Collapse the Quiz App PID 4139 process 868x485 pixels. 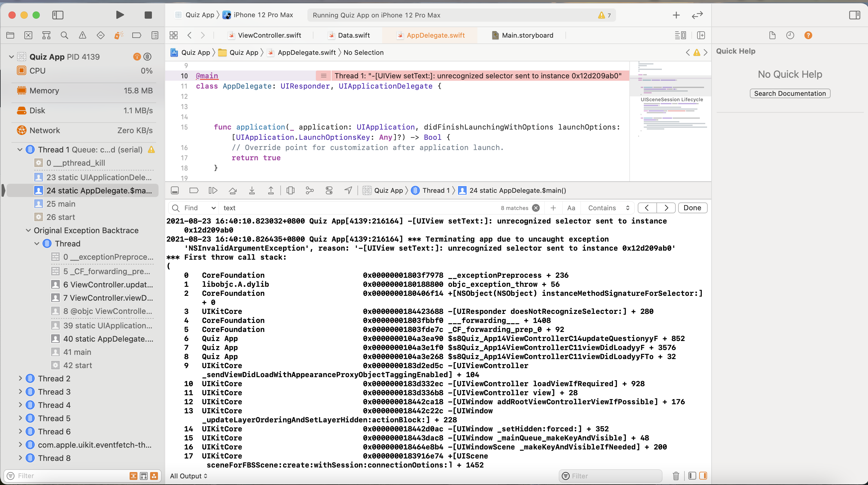(x=11, y=57)
